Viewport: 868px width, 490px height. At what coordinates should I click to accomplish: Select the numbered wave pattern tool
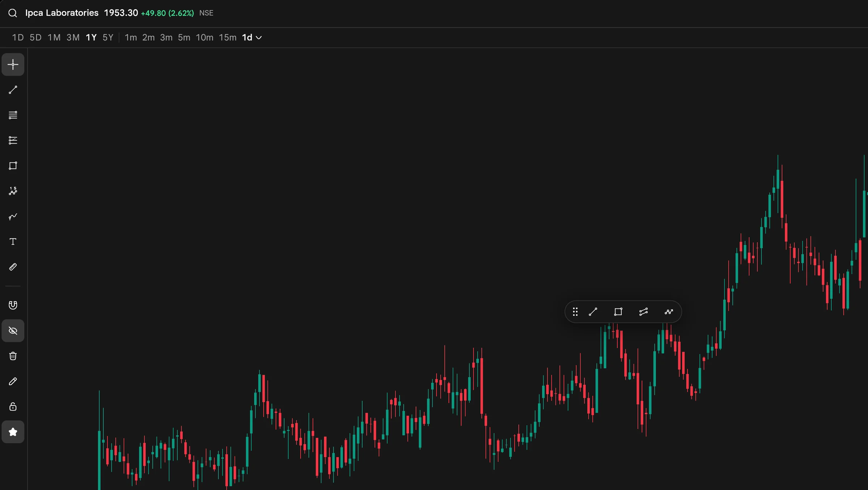click(x=13, y=191)
